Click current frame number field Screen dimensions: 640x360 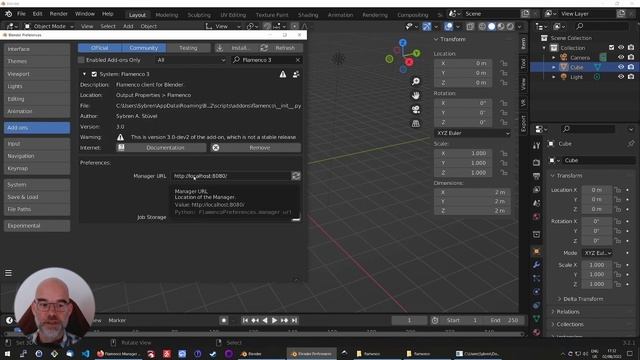click(409, 320)
